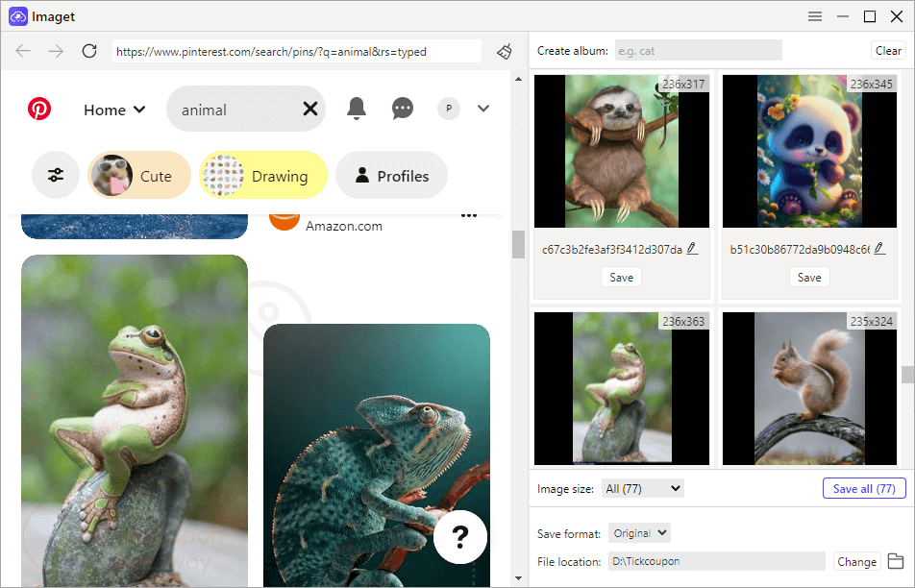Select the squirrel thumbnail 235x324
Screen dimensions: 915x588
(x=809, y=388)
